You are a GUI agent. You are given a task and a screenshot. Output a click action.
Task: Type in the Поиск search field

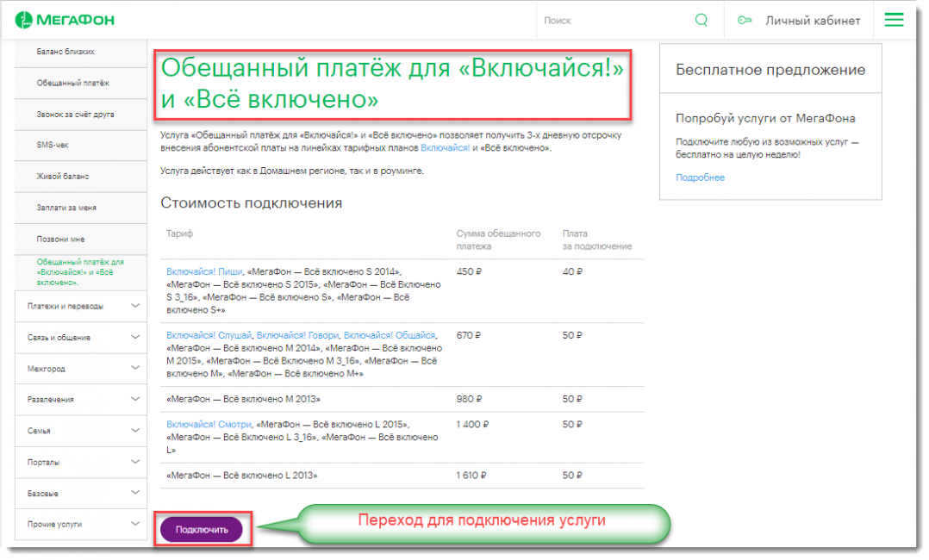click(x=612, y=21)
